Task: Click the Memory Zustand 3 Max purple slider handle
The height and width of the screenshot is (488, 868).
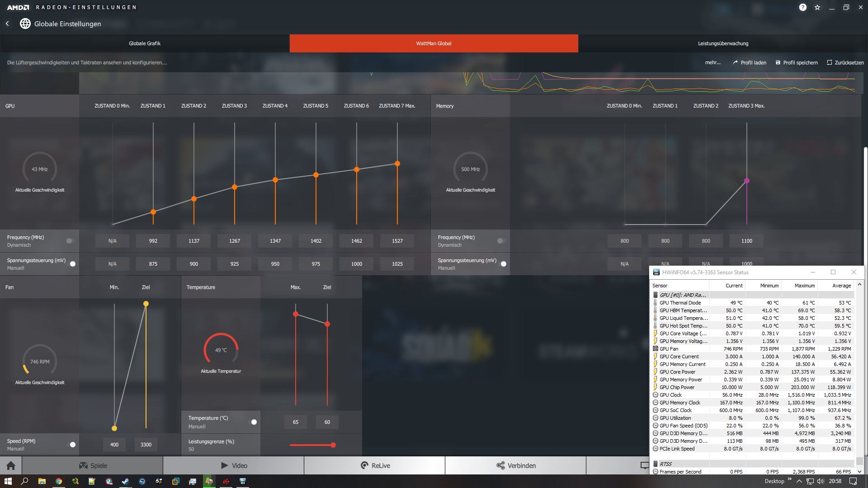Action: tap(747, 181)
